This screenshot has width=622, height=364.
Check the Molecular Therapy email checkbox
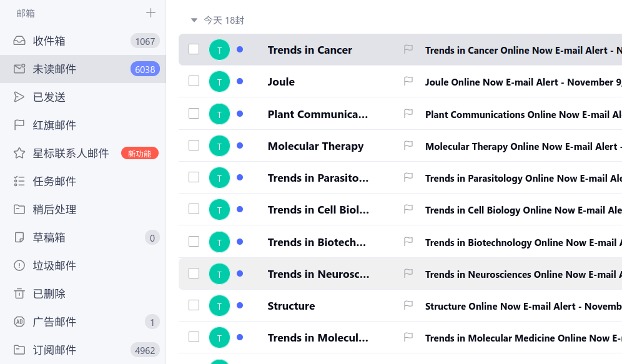point(194,145)
